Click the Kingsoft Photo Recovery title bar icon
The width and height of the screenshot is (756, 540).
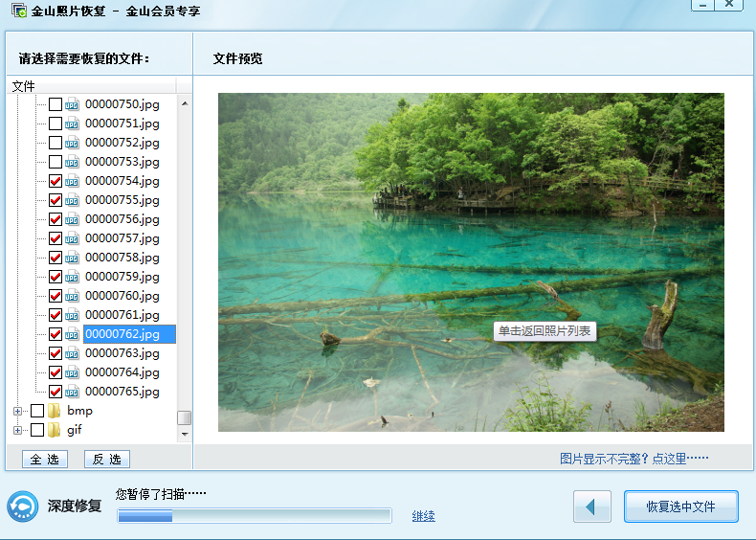click(x=19, y=11)
